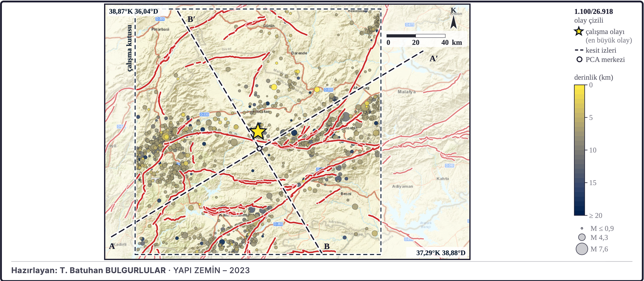Viewport: 644px width, 281px height.
Task: Click the A cross-section endpoint label
Action: [112, 246]
